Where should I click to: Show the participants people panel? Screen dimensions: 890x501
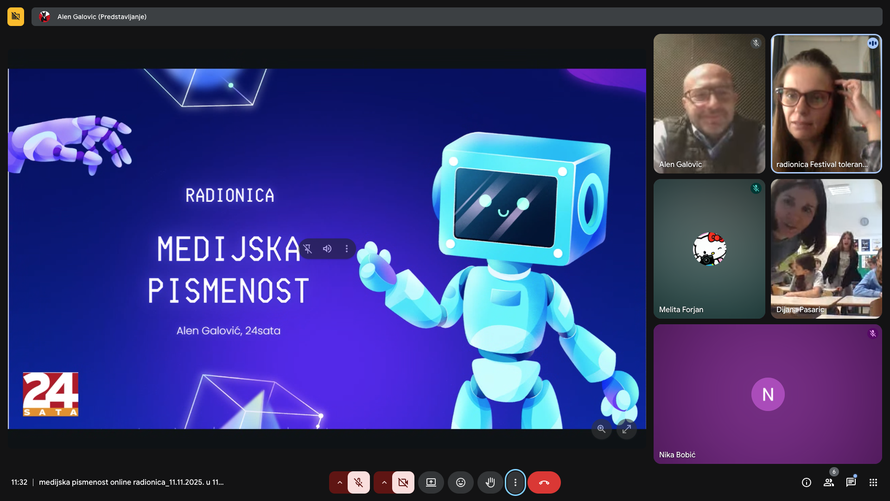coord(829,482)
